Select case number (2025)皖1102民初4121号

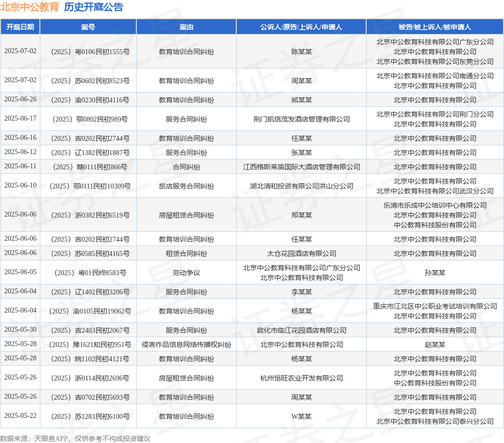91,359
